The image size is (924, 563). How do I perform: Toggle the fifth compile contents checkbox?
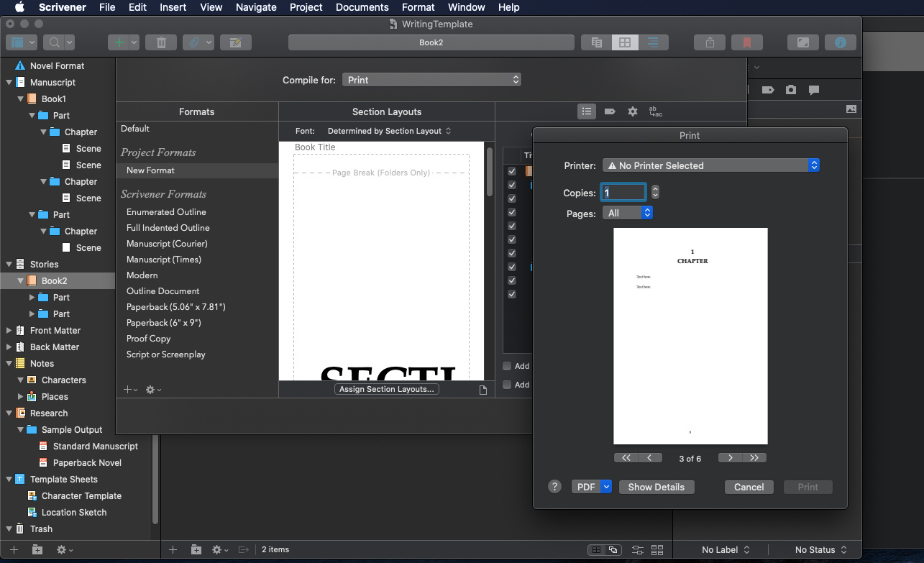[512, 226]
